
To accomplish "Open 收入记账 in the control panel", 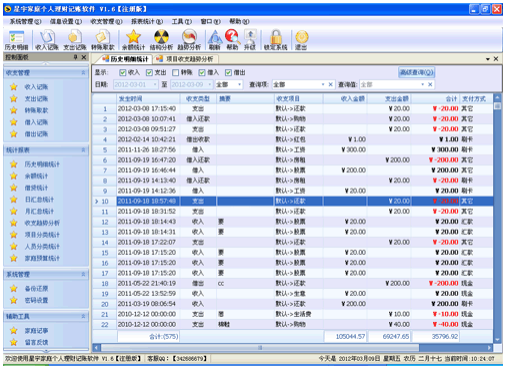I will pos(36,87).
